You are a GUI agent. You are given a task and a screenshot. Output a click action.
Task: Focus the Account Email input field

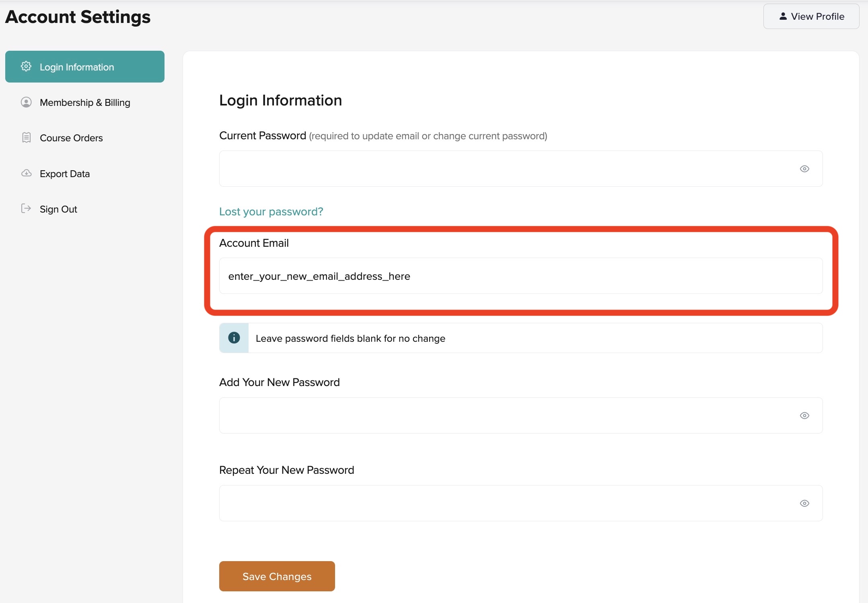pos(520,276)
